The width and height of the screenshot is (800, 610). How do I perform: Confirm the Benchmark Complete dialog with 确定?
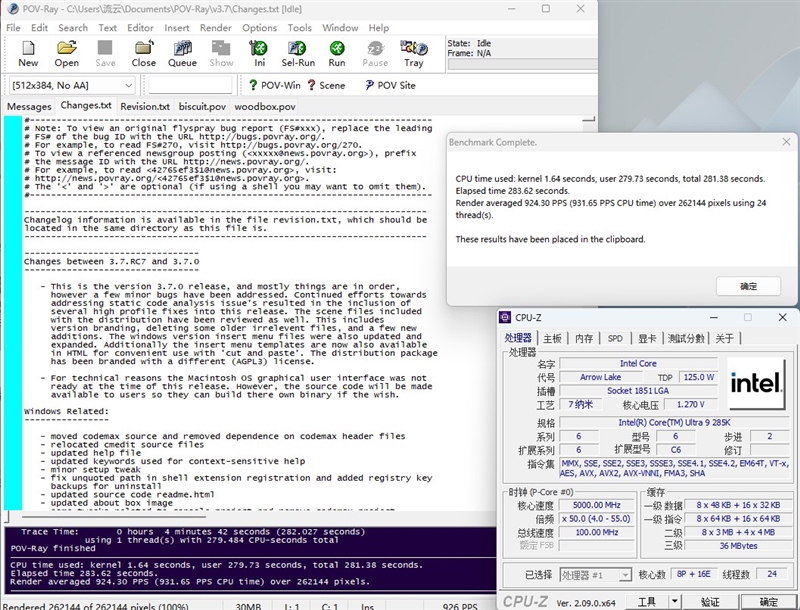pyautogui.click(x=748, y=286)
